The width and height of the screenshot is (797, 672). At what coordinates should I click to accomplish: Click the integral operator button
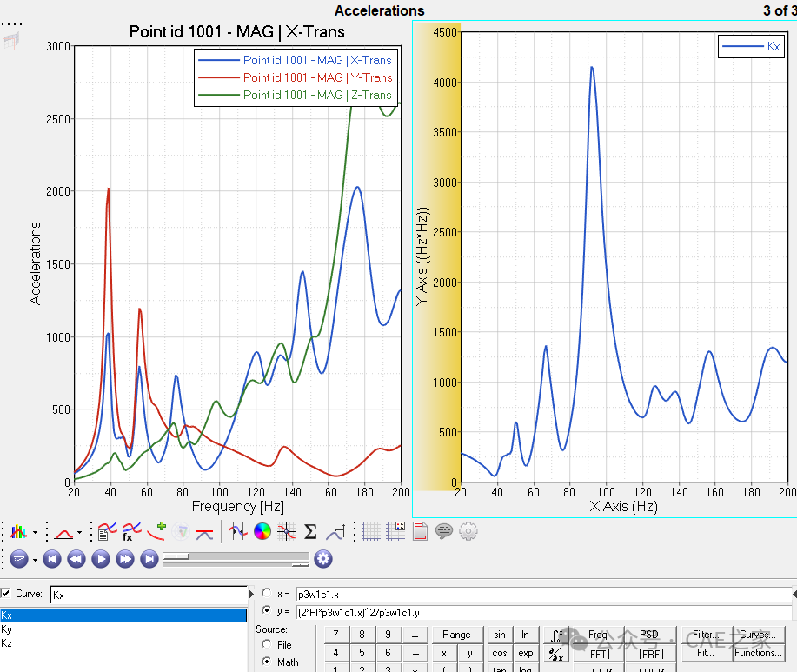click(557, 635)
